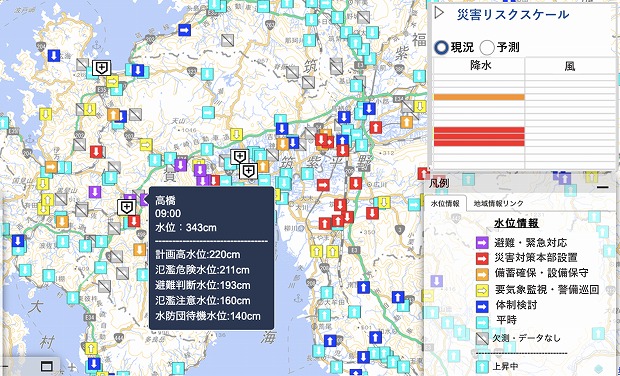
Task: Switch to the 水位情報 tab
Action: click(x=445, y=204)
